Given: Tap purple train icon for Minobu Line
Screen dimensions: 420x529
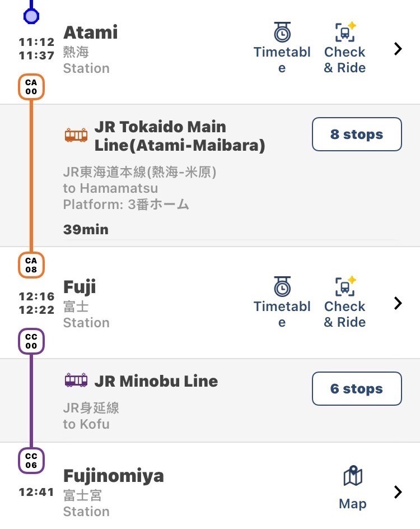Looking at the screenshot, I should (x=76, y=380).
